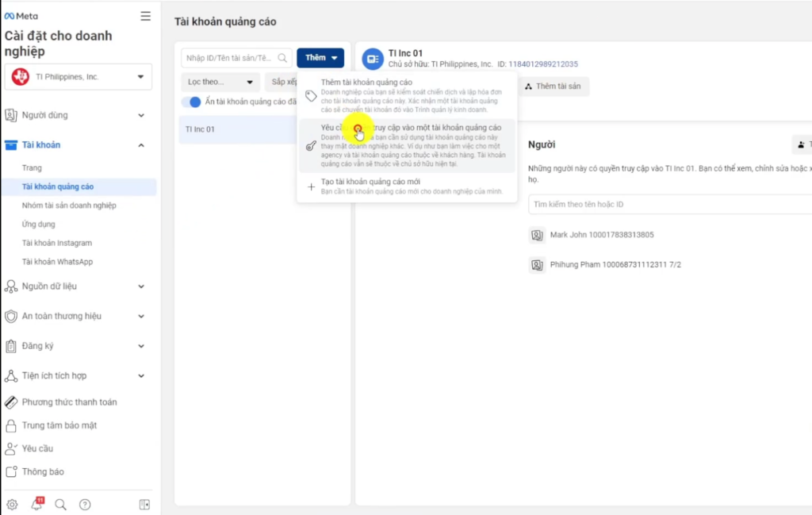Open Nhóm tài sản doanh nghiệp in sidebar
The image size is (812, 515).
(x=69, y=206)
